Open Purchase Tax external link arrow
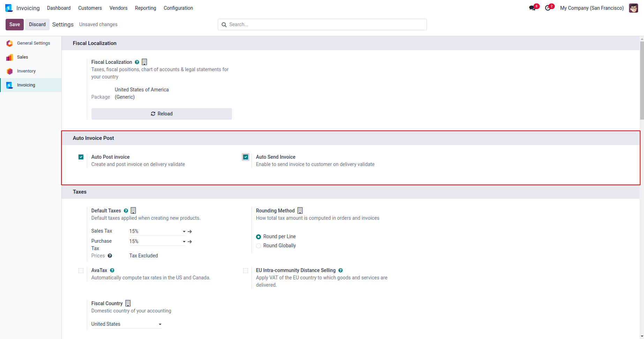Viewport: 644px width, 339px height. click(x=190, y=242)
